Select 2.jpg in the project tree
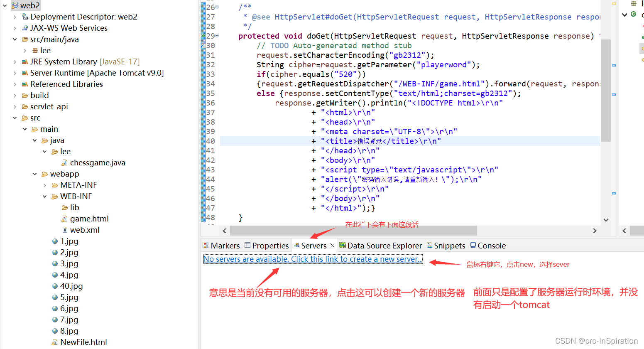Viewport: 644px width, 349px height. (x=69, y=252)
